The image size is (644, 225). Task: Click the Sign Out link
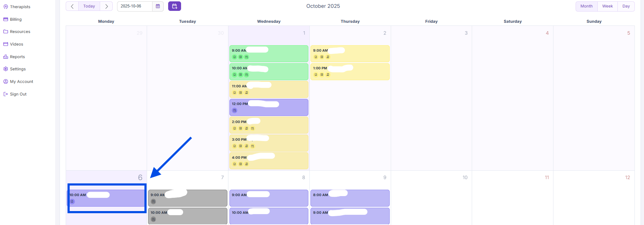(x=18, y=94)
